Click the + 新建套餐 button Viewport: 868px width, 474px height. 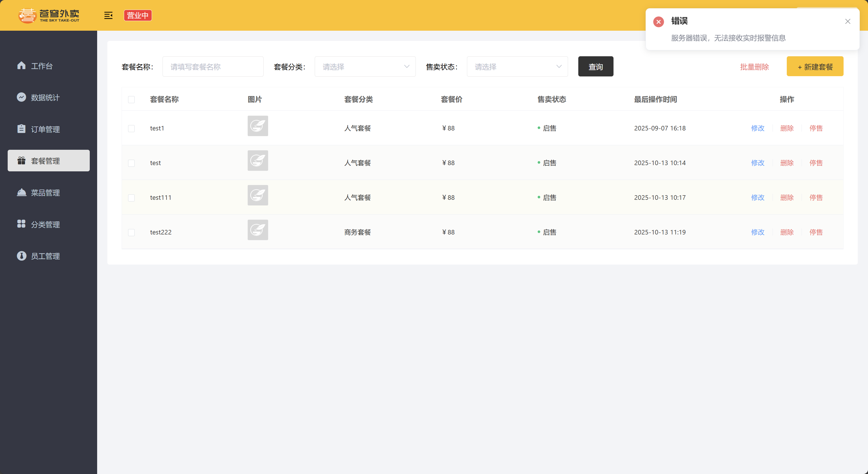[815, 67]
